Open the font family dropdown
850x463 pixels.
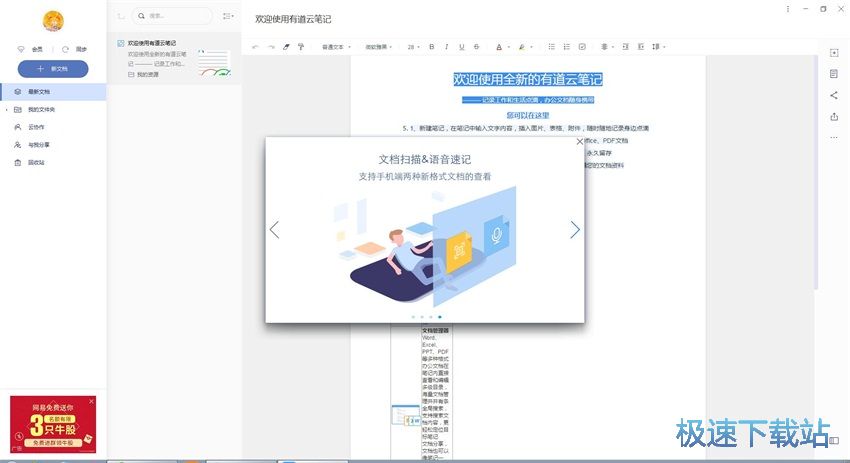tap(378, 47)
